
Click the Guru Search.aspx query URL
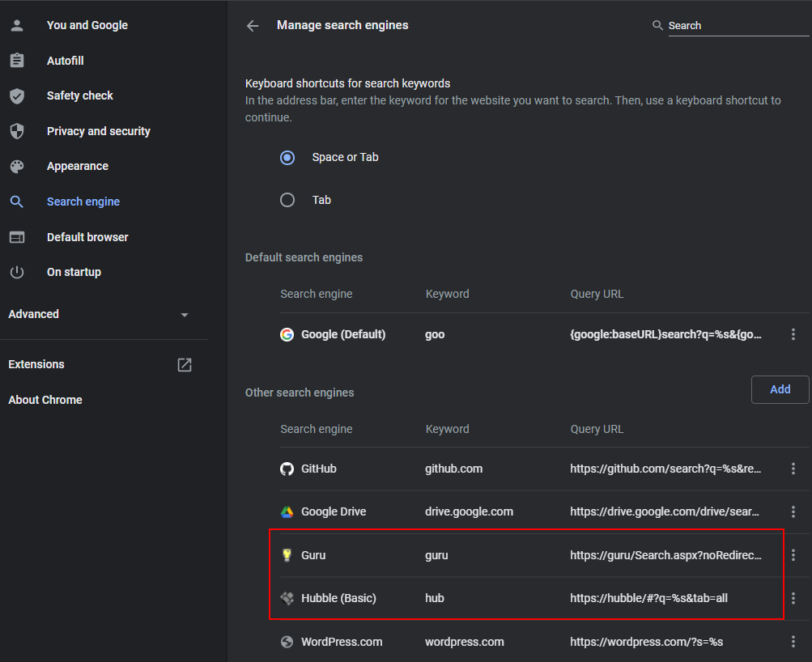click(665, 555)
